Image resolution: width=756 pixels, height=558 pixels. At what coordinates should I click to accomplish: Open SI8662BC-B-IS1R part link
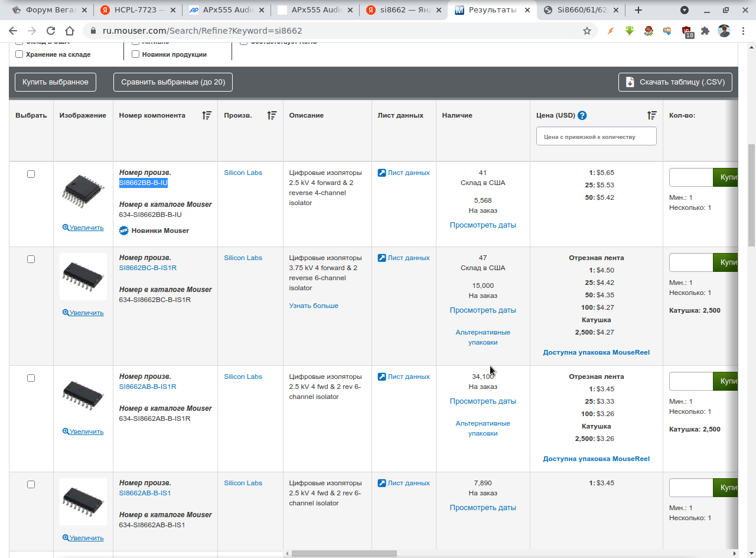tap(148, 268)
